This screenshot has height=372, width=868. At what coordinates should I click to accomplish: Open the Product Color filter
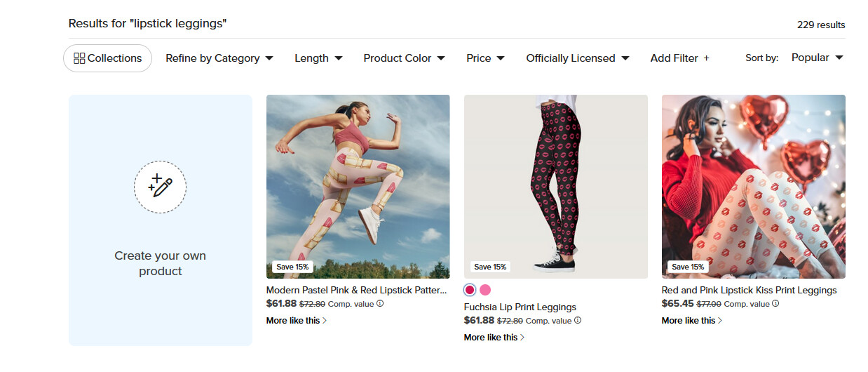tap(404, 58)
